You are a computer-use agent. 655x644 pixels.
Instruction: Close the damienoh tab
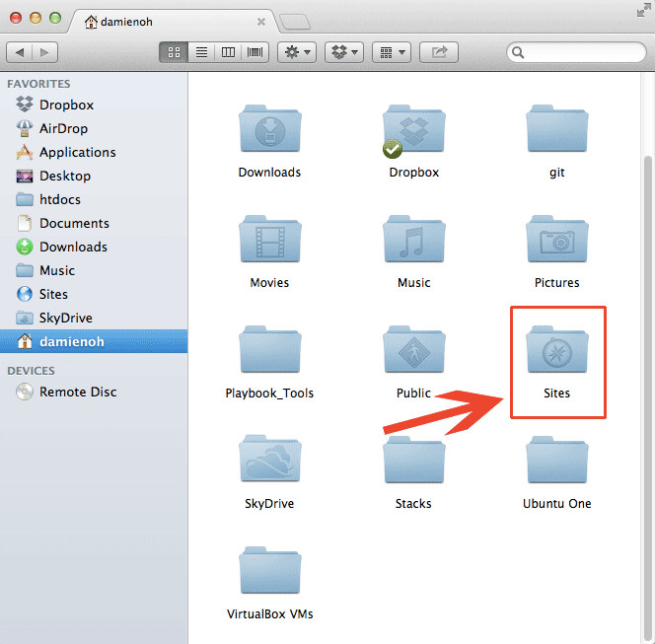point(261,22)
